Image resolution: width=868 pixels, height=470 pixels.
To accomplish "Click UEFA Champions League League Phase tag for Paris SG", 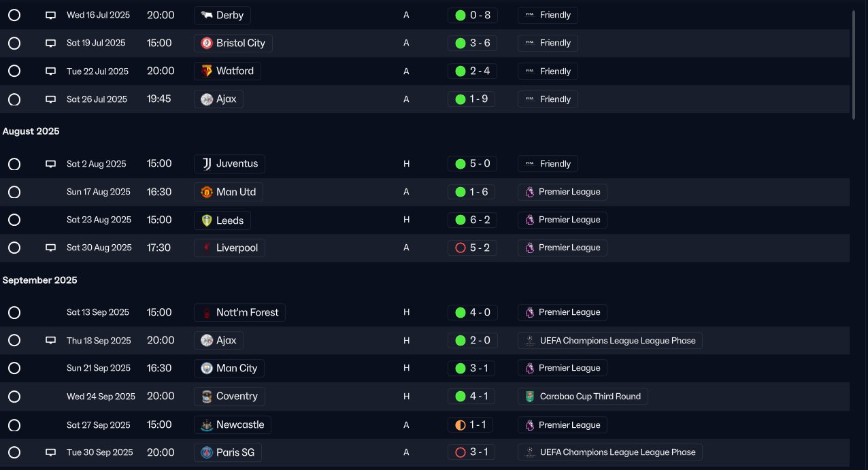I will (x=610, y=452).
